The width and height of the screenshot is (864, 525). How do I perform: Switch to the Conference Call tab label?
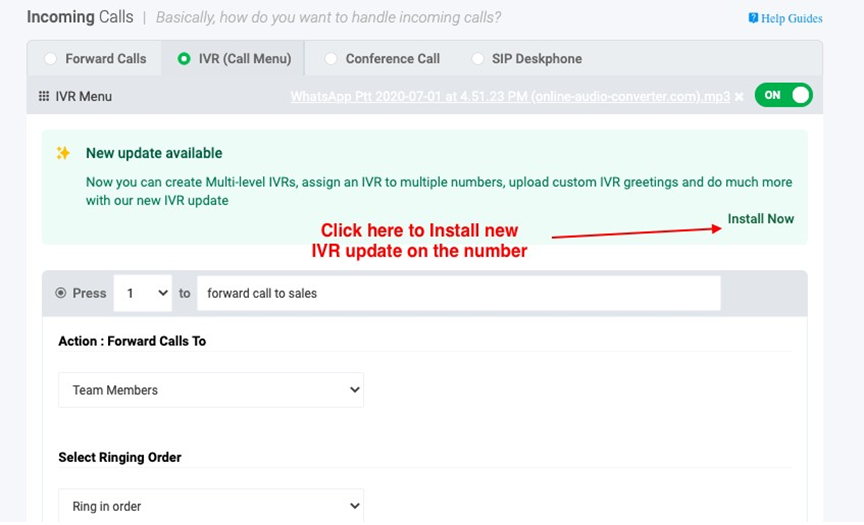click(392, 58)
